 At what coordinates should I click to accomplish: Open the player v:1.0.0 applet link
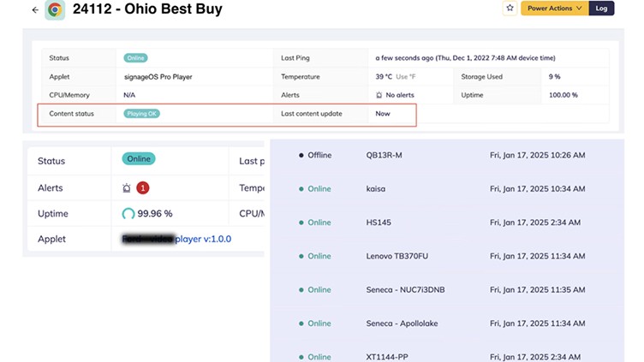(x=203, y=239)
